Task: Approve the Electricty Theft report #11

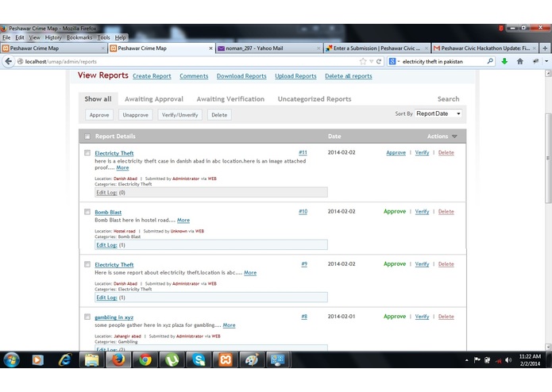Action: click(396, 152)
